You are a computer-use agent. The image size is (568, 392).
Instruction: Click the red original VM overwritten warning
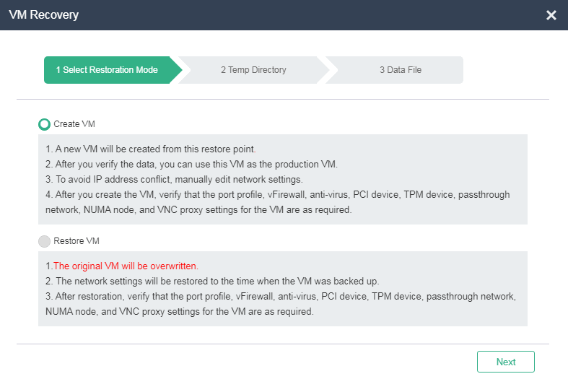tap(126, 266)
